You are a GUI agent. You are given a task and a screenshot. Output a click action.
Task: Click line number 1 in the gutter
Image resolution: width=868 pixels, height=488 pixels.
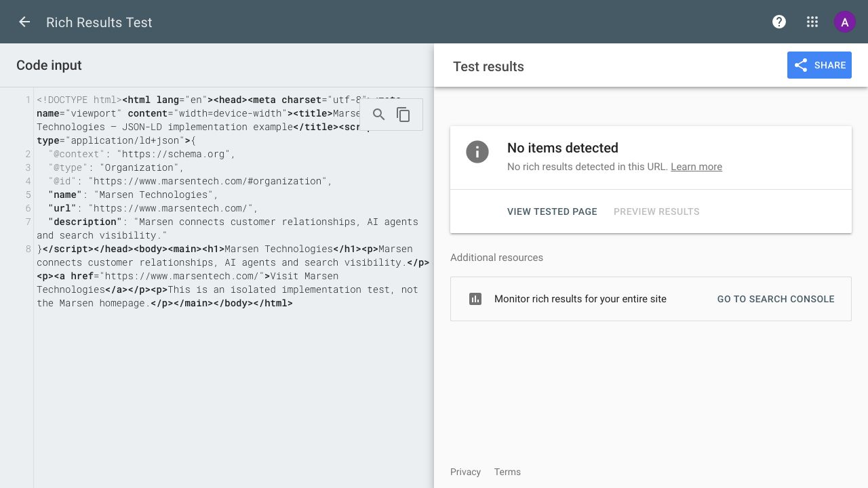coord(28,100)
